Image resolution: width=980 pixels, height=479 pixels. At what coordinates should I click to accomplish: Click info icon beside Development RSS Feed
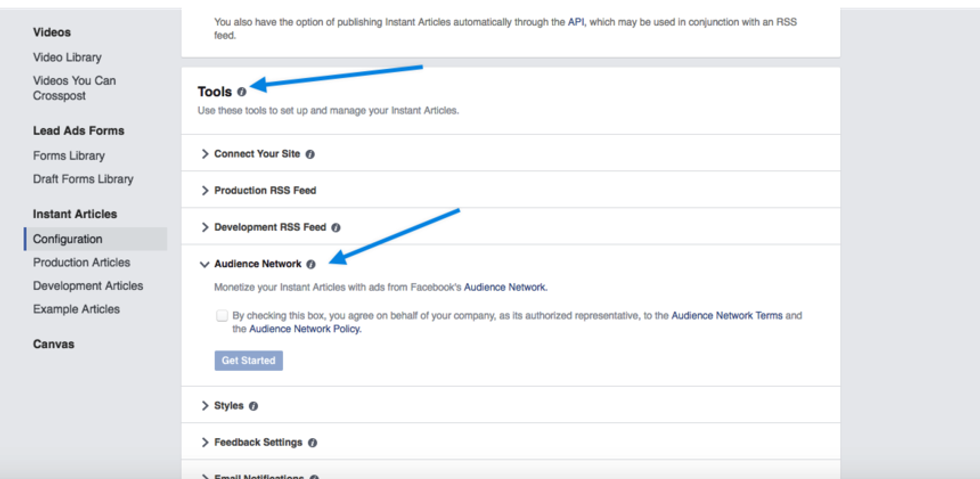pos(336,228)
